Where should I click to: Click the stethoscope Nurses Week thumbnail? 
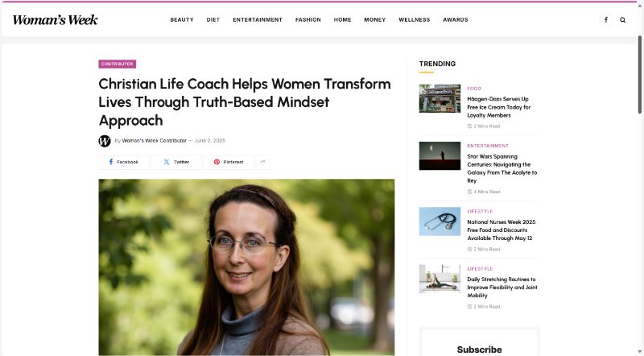(x=440, y=221)
